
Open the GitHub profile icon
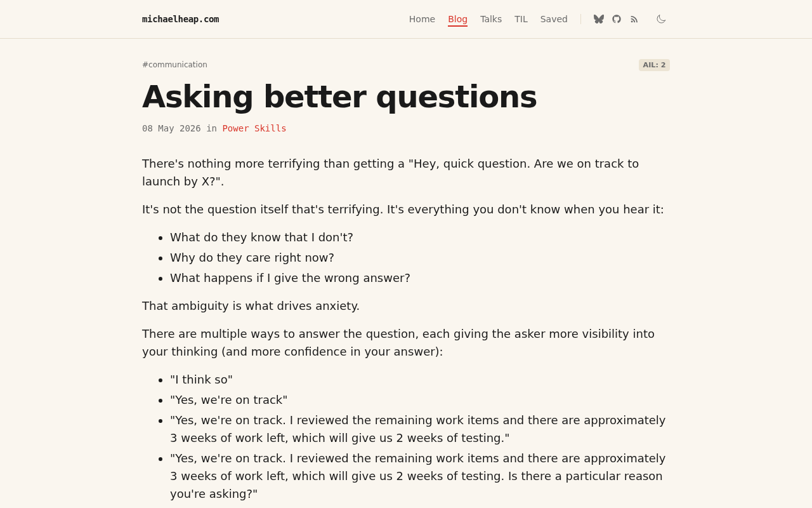click(x=617, y=19)
